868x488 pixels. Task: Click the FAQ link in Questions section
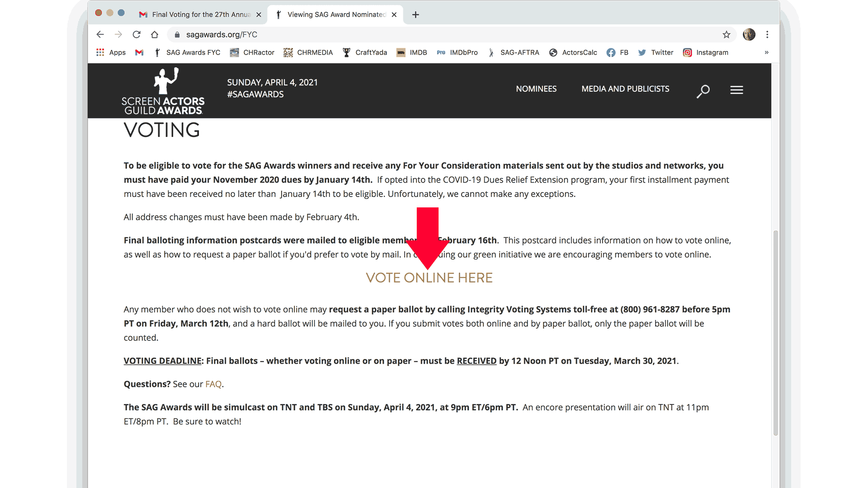point(213,384)
